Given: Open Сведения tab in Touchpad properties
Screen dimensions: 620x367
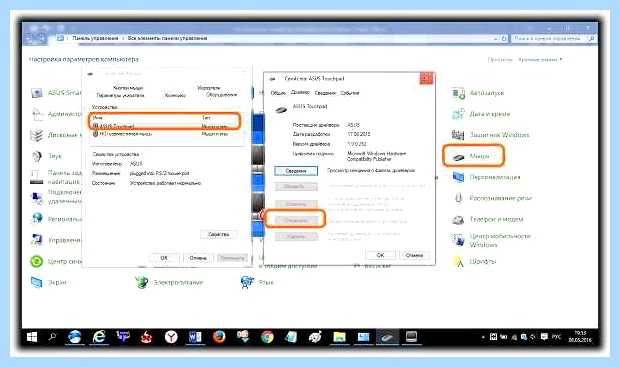Looking at the screenshot, I should click(x=325, y=93).
